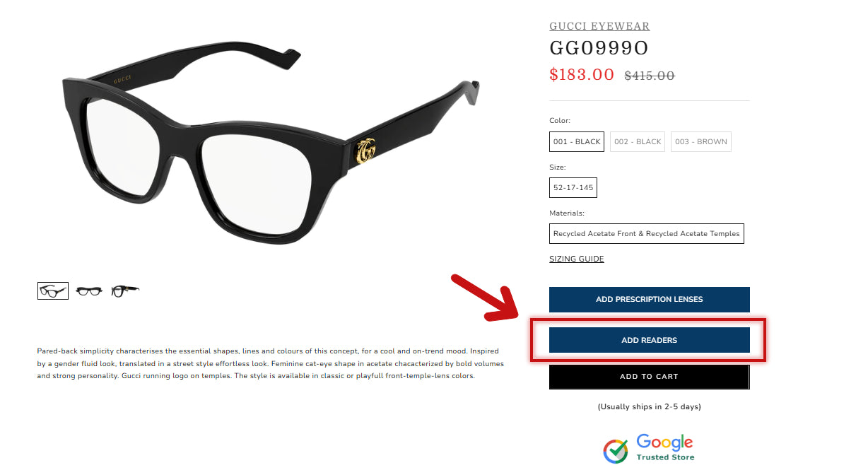Pick the 003 - BROWN color option
The height and width of the screenshot is (475, 868).
[700, 141]
